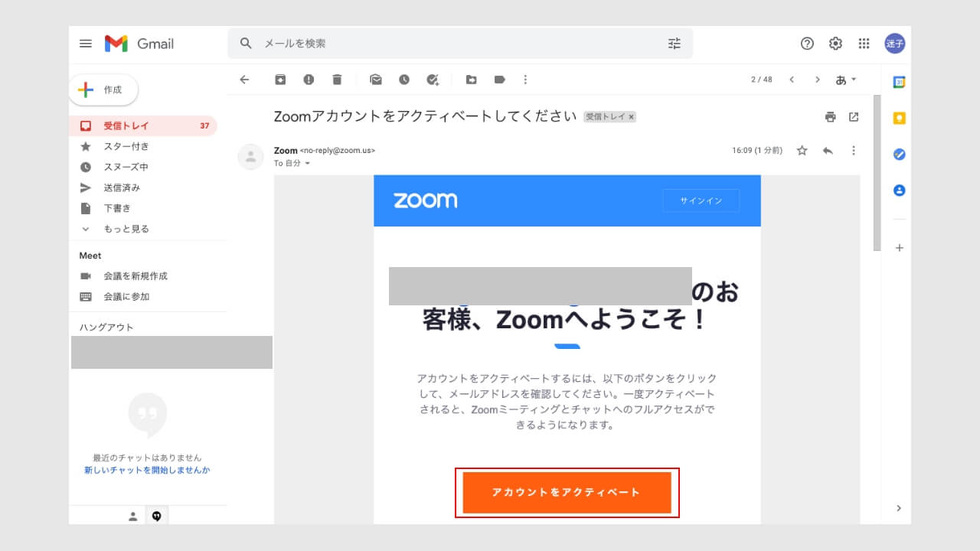Expand もっと見る in sidebar
This screenshot has width=980, height=551.
point(126,229)
